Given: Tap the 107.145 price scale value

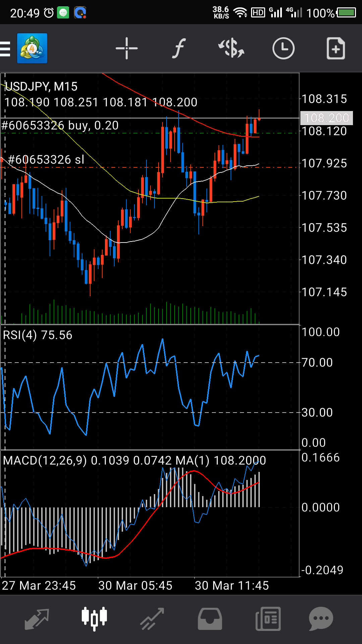Looking at the screenshot, I should tap(324, 292).
